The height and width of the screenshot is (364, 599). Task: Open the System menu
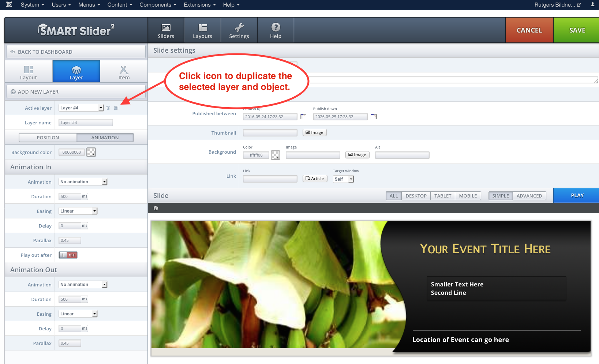click(33, 5)
